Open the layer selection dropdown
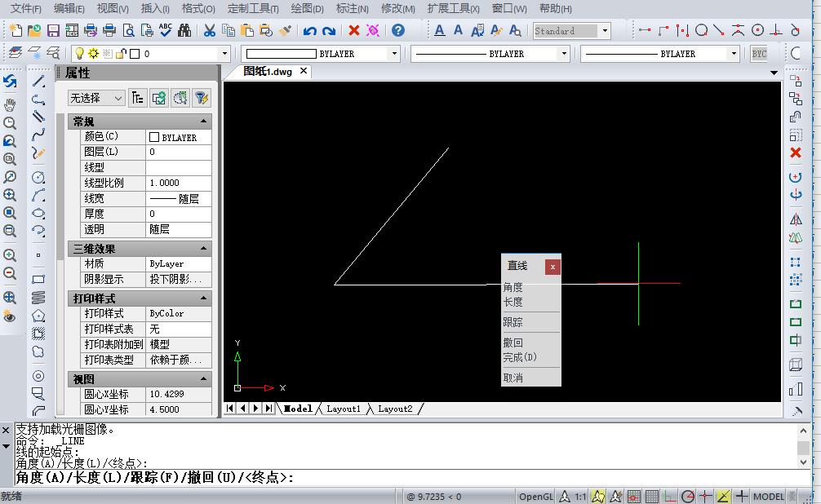 click(224, 53)
